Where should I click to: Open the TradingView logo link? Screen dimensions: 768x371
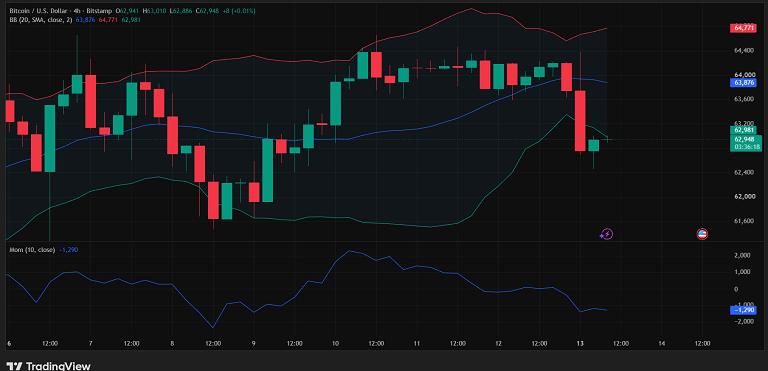click(49, 366)
